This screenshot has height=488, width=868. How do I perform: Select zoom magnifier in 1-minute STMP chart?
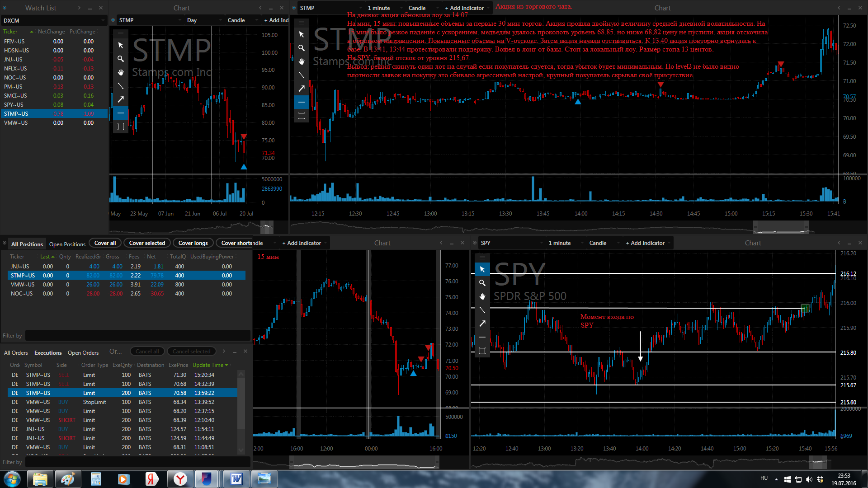(x=301, y=48)
